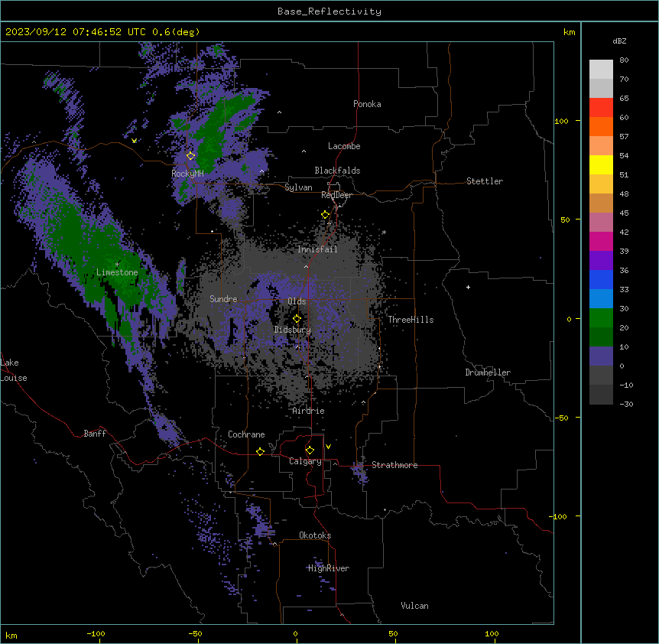Click the Base_Reflectivity title text

(329, 11)
